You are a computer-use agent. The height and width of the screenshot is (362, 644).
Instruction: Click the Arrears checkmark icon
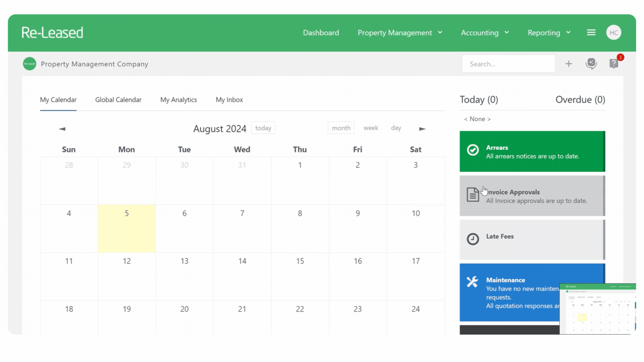tap(473, 150)
